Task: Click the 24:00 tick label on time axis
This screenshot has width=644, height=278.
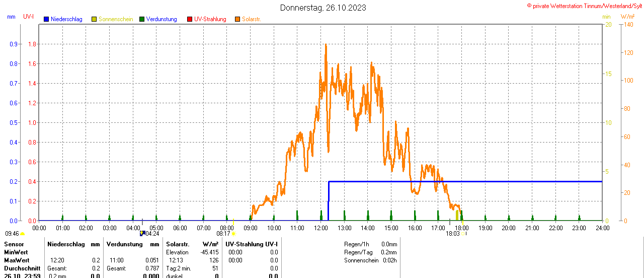Action: click(602, 228)
